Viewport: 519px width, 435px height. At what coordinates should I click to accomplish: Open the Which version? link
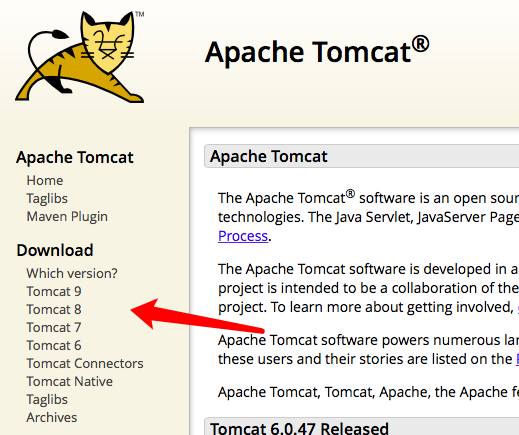coord(72,273)
